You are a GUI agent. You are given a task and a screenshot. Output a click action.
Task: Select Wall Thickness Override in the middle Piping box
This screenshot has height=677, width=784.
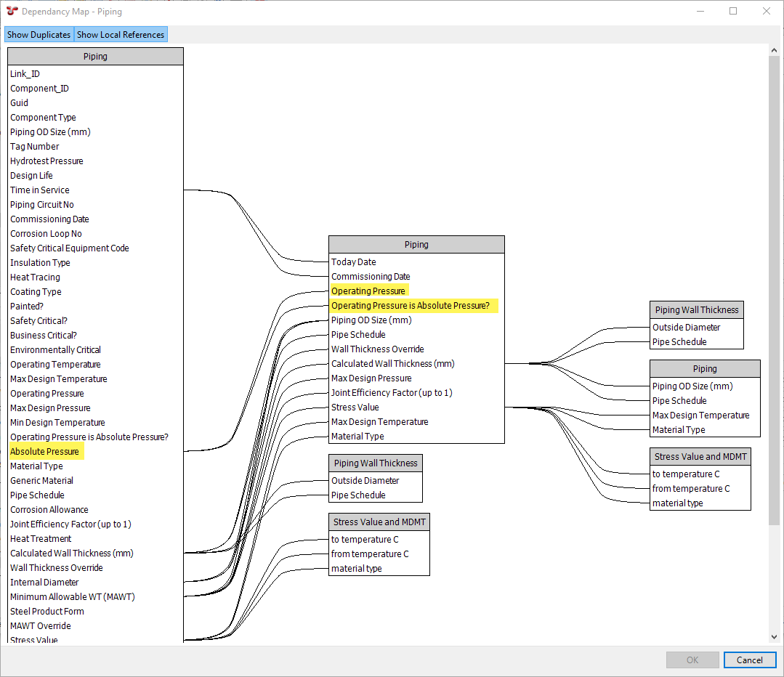tap(378, 349)
